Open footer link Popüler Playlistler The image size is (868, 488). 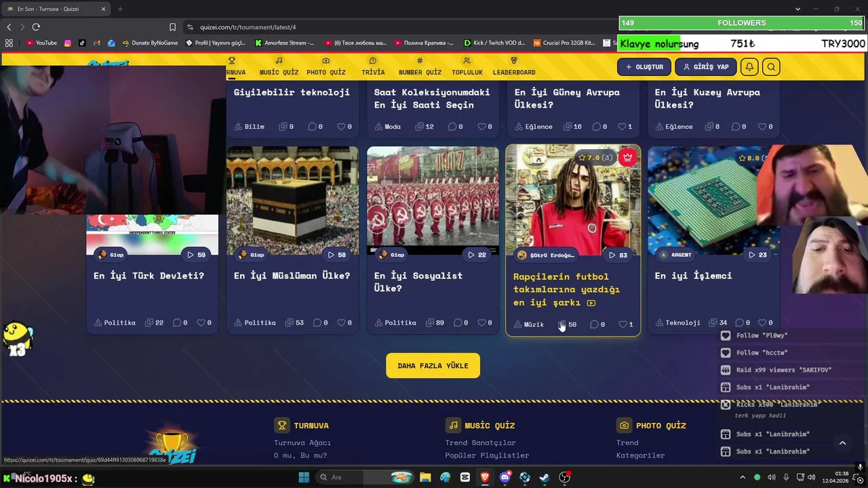pos(487,455)
